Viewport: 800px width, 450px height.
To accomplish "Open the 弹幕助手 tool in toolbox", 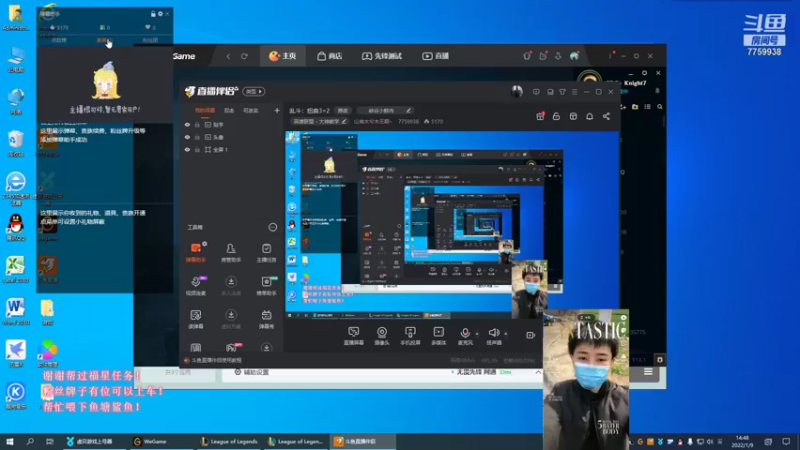I will tap(195, 253).
